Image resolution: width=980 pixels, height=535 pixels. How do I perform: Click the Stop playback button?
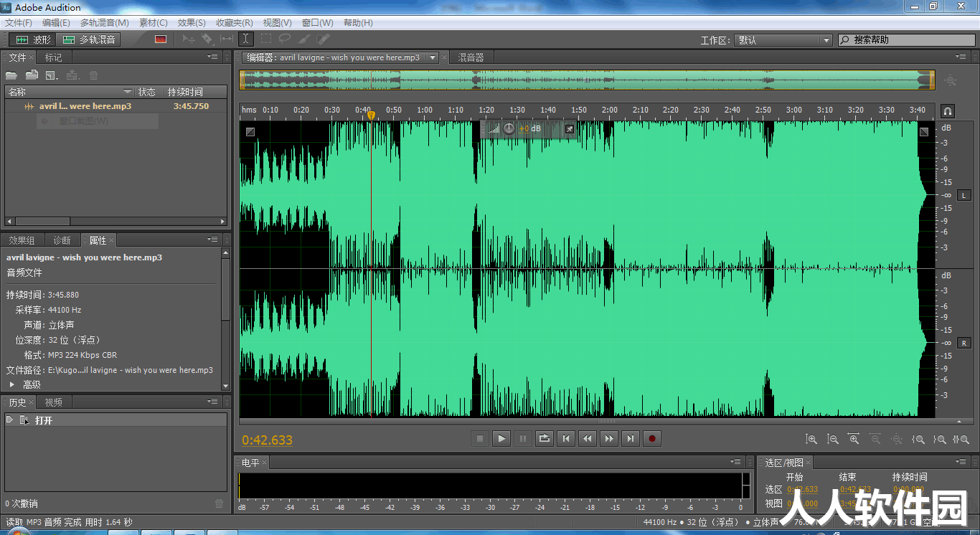(480, 438)
